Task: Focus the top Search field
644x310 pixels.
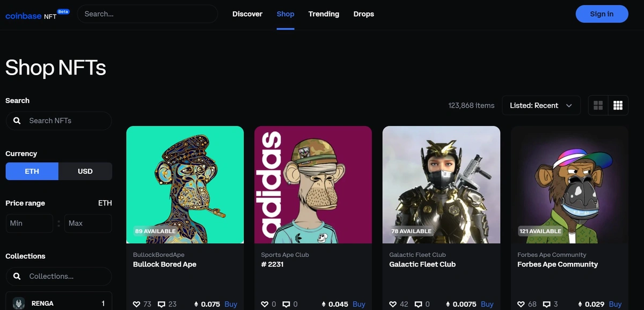Action: [148, 14]
